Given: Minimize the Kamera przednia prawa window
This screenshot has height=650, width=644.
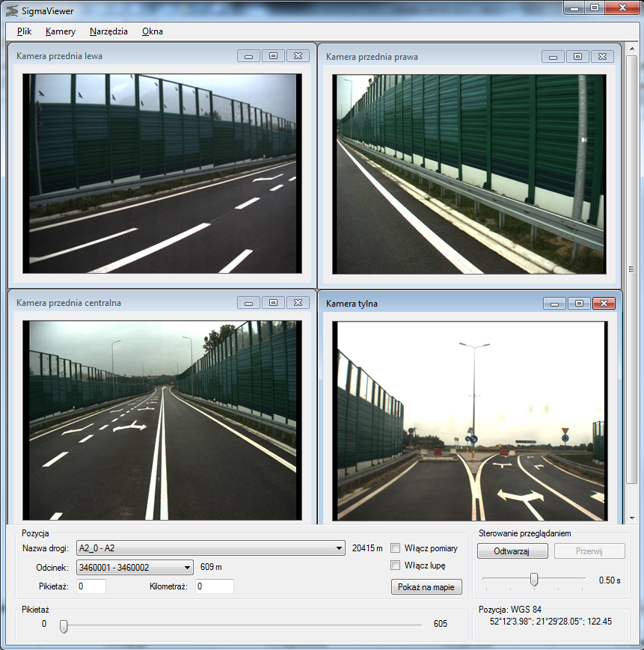Looking at the screenshot, I should pyautogui.click(x=553, y=56).
